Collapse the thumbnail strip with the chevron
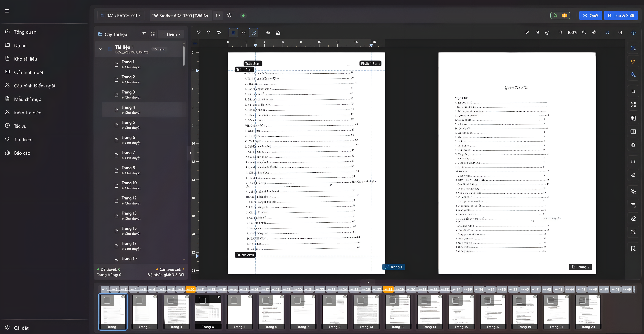 pos(367,282)
